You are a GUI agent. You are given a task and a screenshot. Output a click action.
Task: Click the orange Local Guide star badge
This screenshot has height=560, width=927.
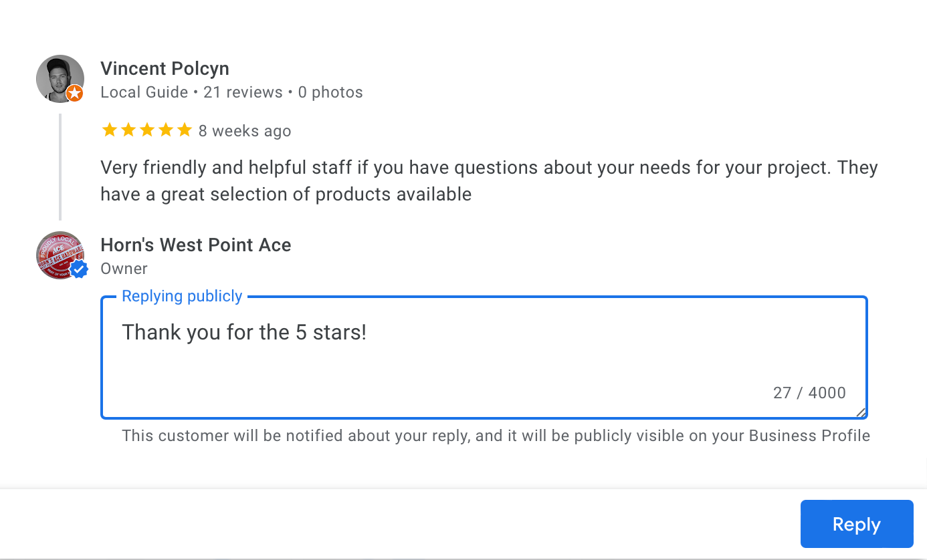(75, 94)
